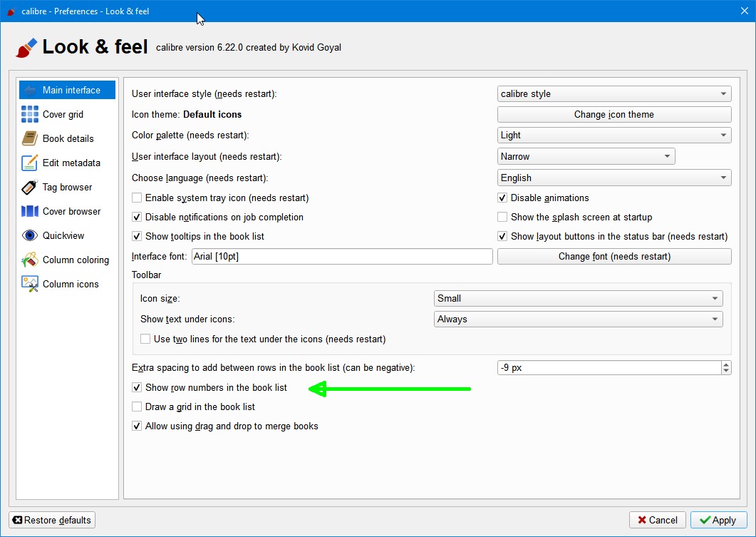Screen dimensions: 756x537
Task: Enable Show the splash screen at startup
Action: pos(502,217)
